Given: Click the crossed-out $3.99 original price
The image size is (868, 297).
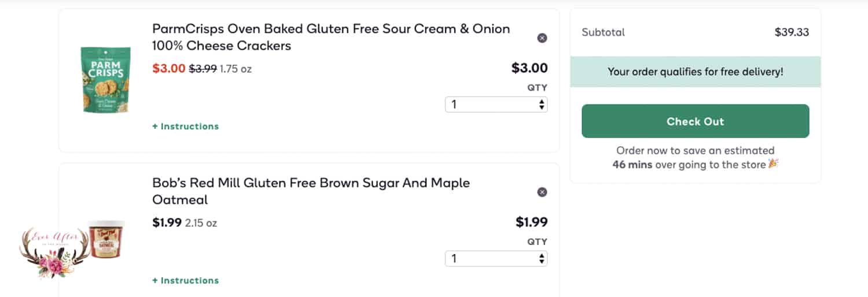Looking at the screenshot, I should coord(203,69).
